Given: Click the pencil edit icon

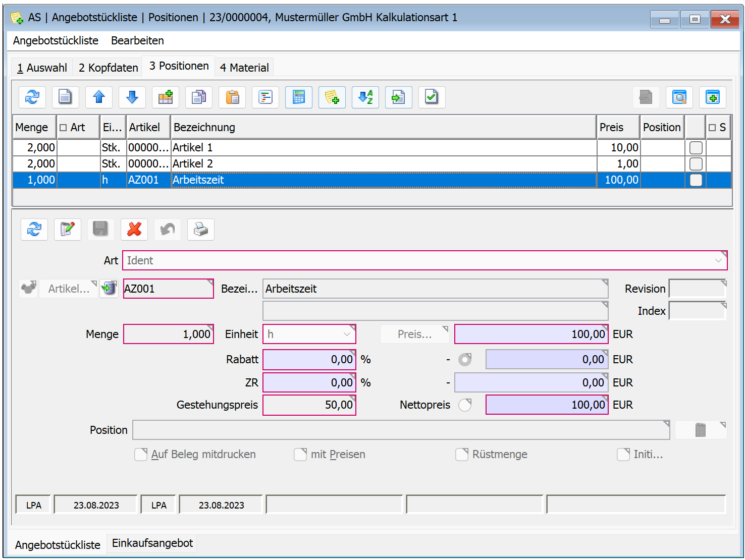Looking at the screenshot, I should pyautogui.click(x=68, y=230).
